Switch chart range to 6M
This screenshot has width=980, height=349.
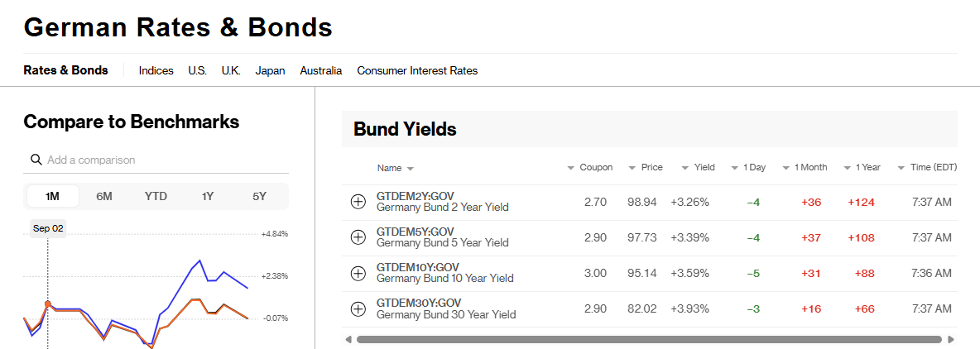coord(104,196)
